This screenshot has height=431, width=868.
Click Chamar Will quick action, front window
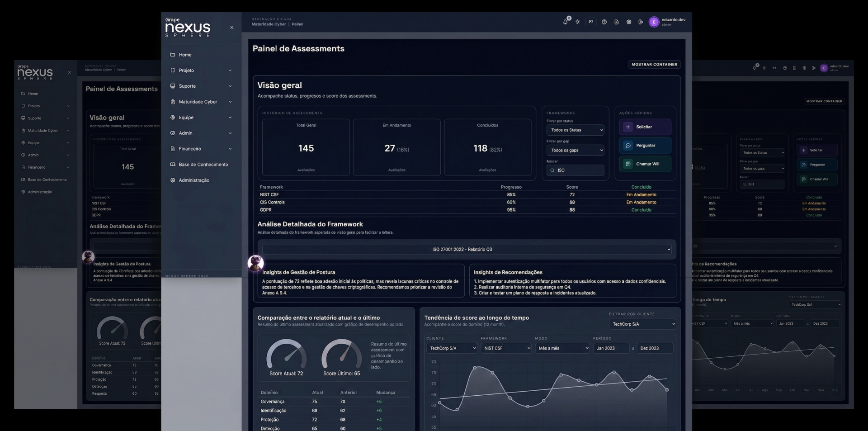click(645, 164)
